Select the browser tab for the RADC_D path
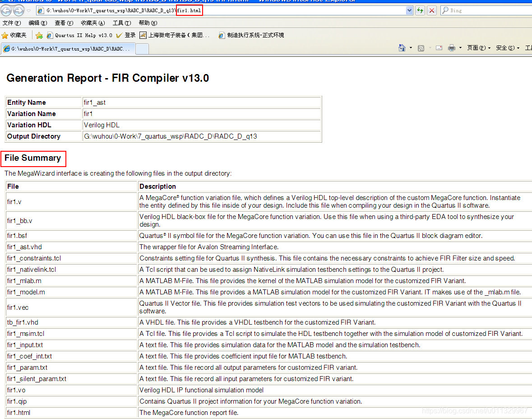 pos(68,49)
